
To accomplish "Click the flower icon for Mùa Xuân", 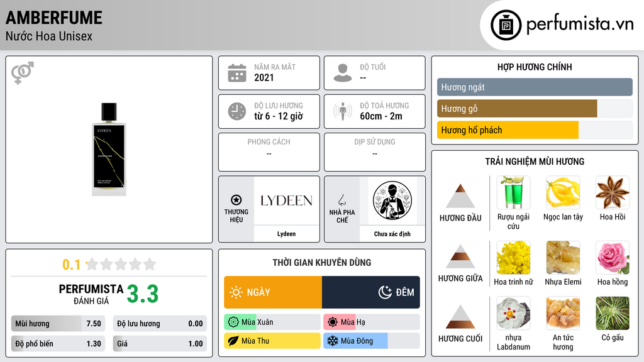I will (x=233, y=322).
